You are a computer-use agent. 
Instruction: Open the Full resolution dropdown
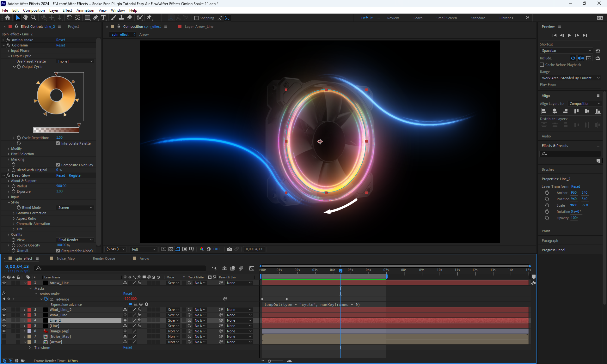(143, 249)
